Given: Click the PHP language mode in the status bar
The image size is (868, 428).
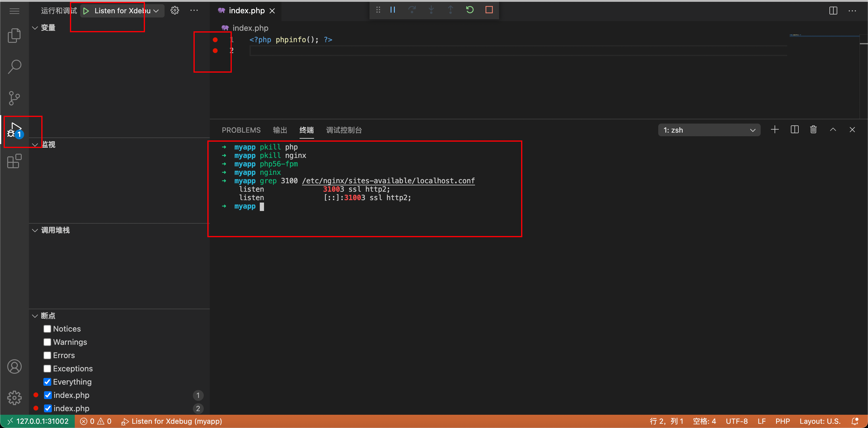Looking at the screenshot, I should click(x=782, y=421).
